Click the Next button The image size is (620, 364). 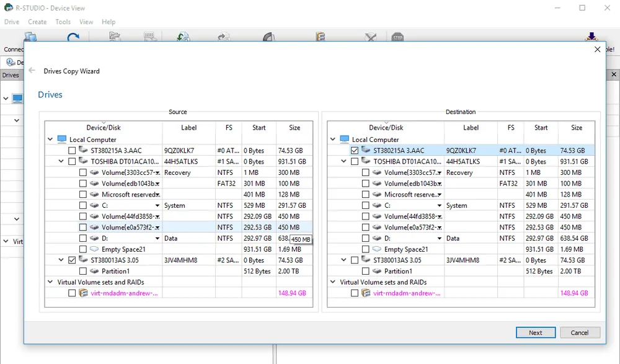(x=536, y=332)
